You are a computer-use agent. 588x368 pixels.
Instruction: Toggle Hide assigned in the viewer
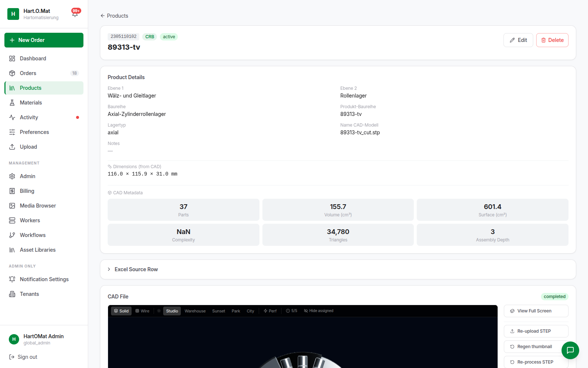click(x=319, y=311)
